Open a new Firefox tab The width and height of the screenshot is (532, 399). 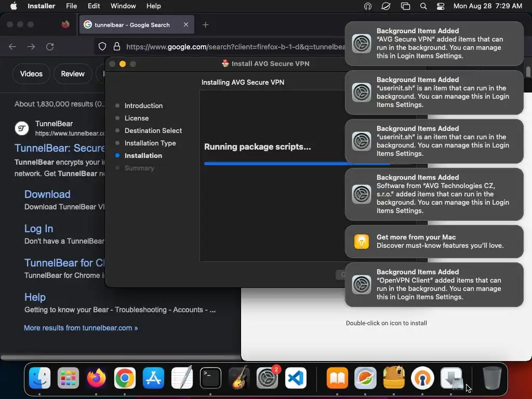coord(205,25)
